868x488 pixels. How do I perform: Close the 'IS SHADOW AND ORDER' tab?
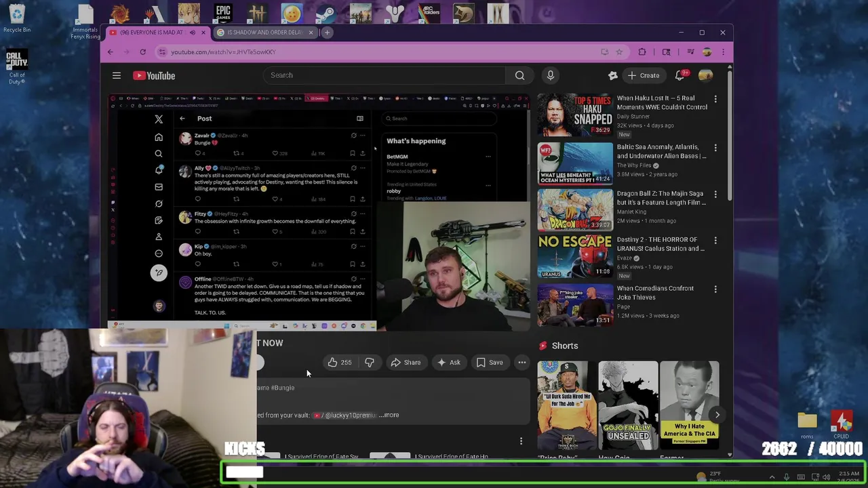(x=311, y=33)
